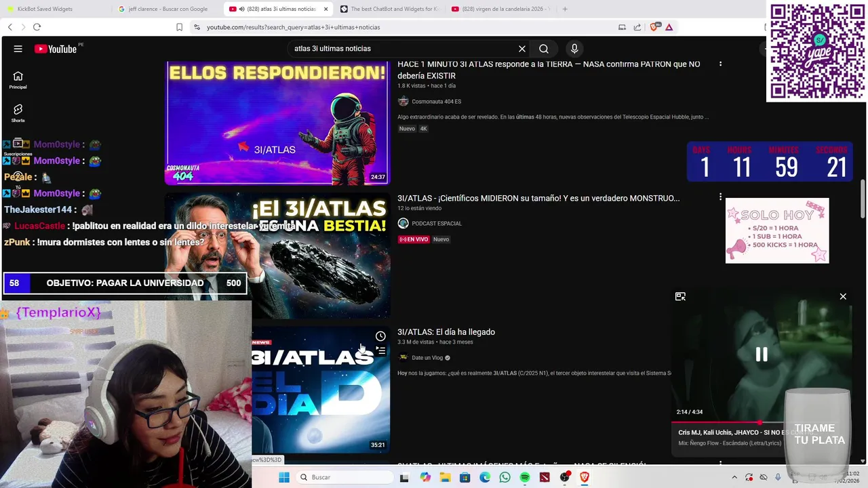868x488 pixels.
Task: Open Brave Rewards triangle icon
Action: coord(669,27)
